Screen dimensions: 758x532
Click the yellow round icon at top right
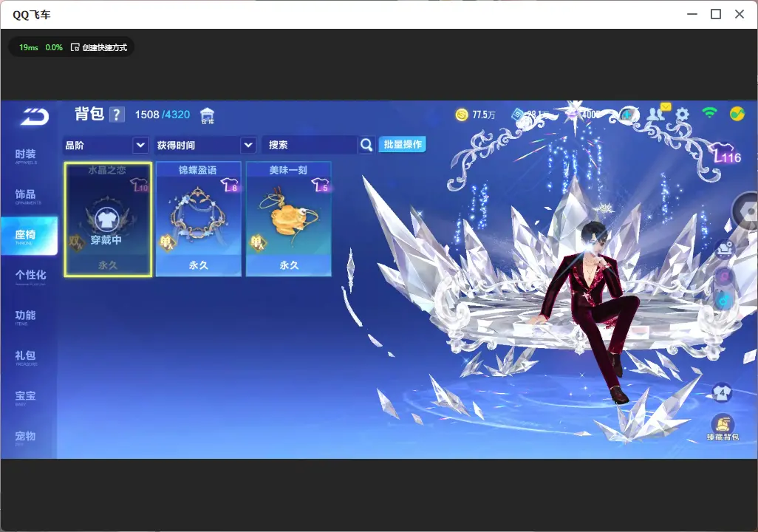737,114
